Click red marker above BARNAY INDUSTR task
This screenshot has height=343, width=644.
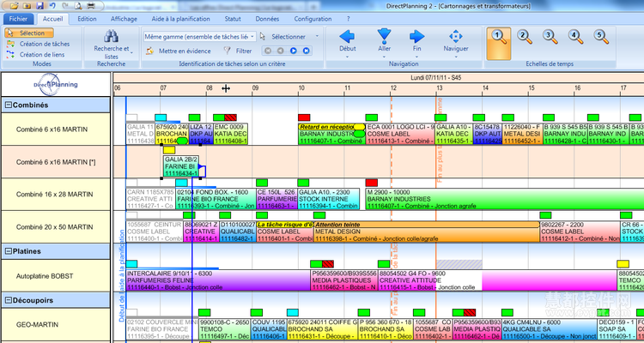point(304,117)
